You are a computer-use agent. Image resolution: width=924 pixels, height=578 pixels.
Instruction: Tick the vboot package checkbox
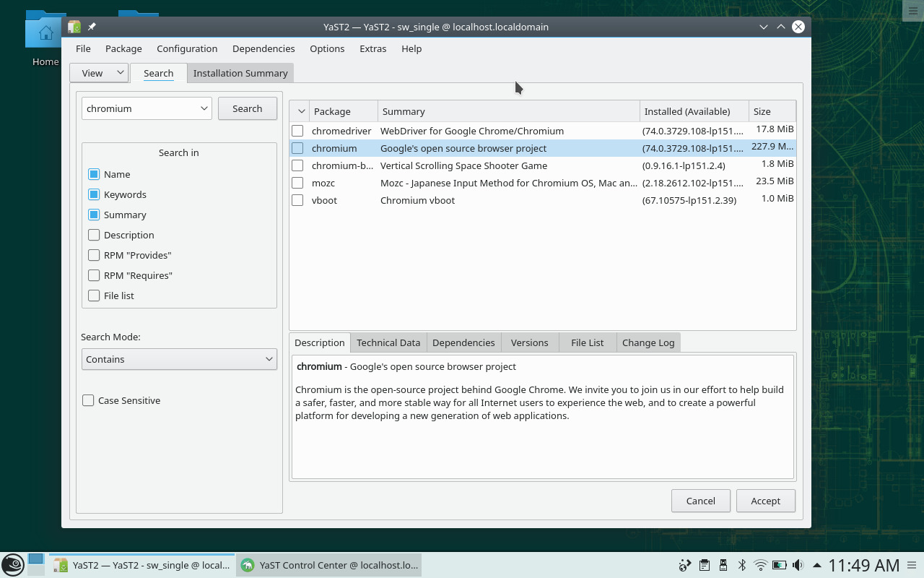coord(297,200)
